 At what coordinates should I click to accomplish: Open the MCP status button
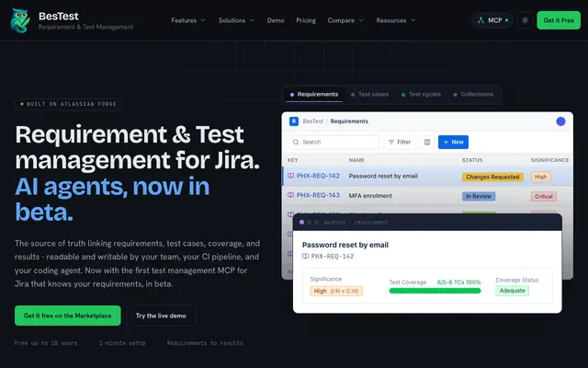pyautogui.click(x=492, y=20)
